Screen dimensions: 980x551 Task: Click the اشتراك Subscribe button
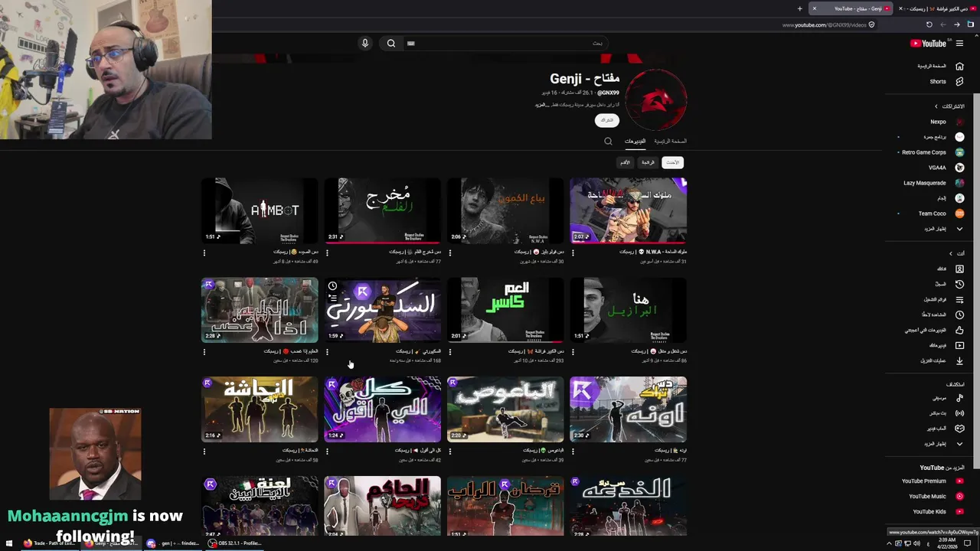(606, 120)
